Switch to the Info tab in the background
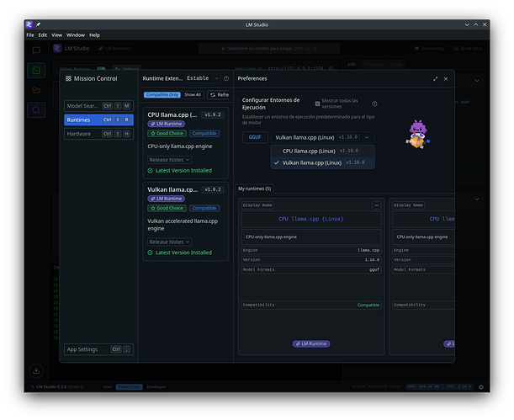Image resolution: width=514 pixels, height=420 pixels. 352,64
